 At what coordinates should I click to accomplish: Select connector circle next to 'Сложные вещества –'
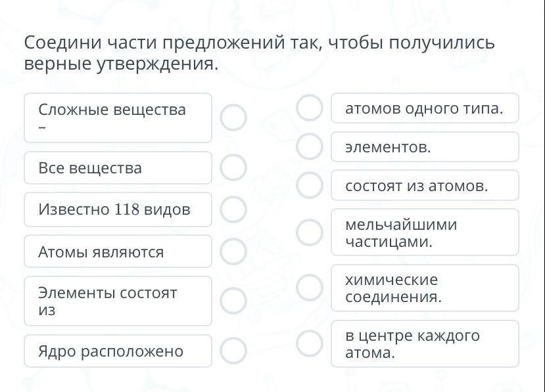click(x=233, y=118)
